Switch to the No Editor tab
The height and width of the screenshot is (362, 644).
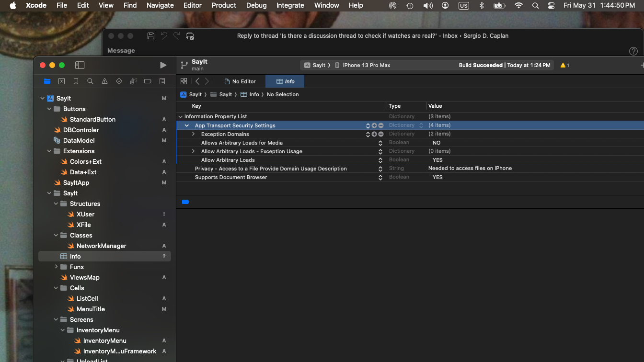click(240, 81)
